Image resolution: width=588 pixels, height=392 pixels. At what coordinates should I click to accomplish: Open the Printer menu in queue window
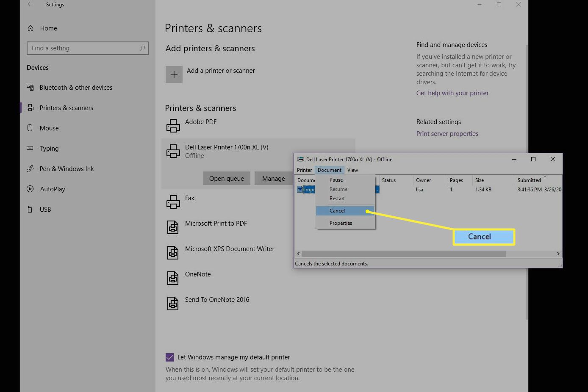pos(304,170)
